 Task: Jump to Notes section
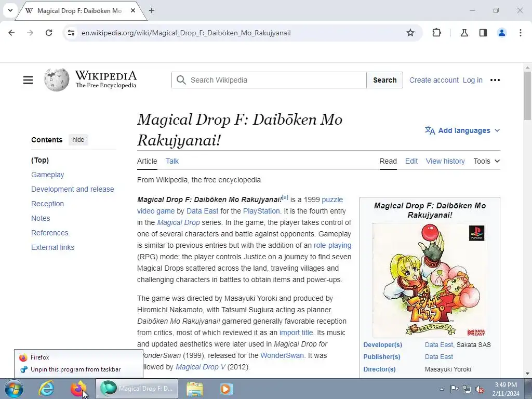click(x=41, y=219)
